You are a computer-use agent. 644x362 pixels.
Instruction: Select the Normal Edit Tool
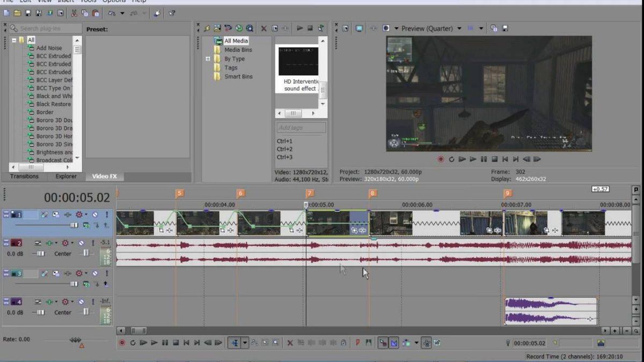[x=235, y=343]
